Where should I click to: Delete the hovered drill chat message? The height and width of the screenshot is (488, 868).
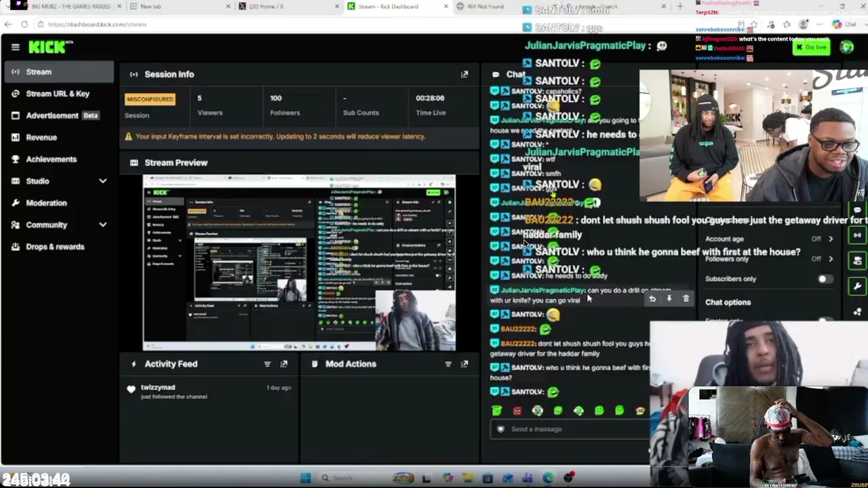click(x=686, y=298)
